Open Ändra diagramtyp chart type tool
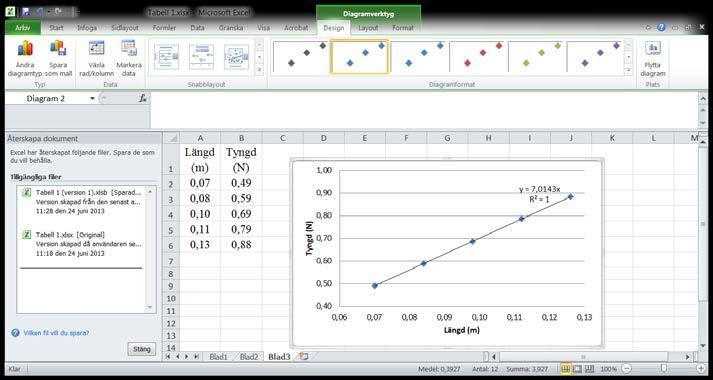This screenshot has width=713, height=380. point(25,59)
